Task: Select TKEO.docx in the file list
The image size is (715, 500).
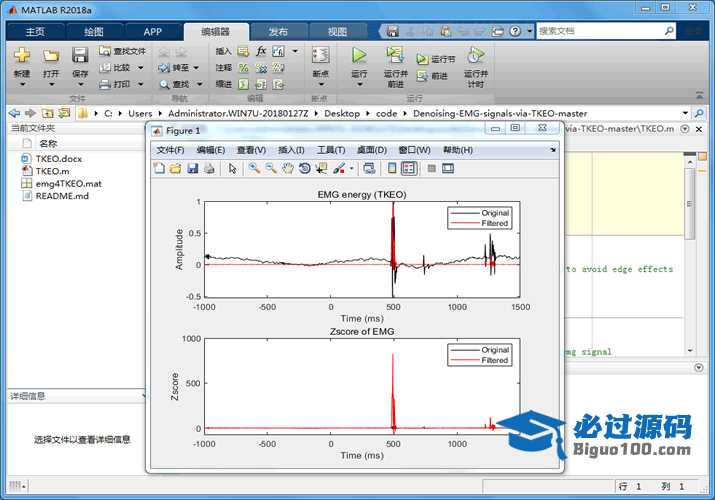Action: pyautogui.click(x=59, y=159)
